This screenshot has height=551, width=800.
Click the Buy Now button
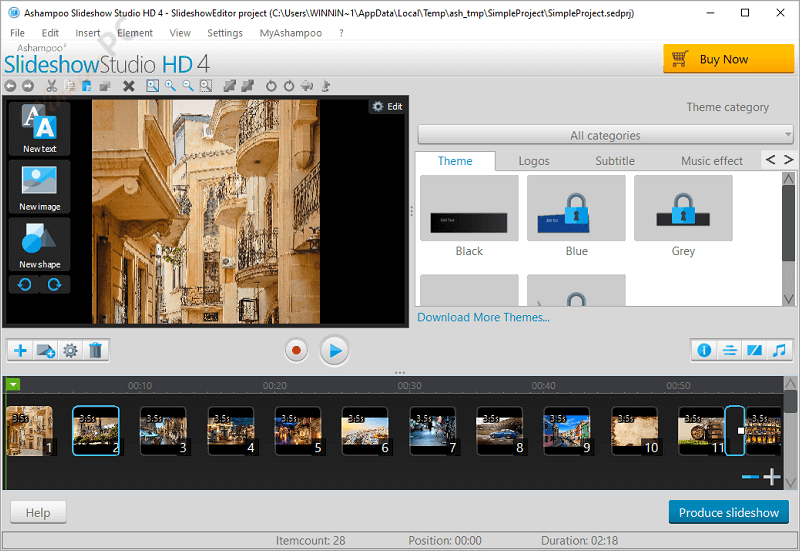point(729,59)
